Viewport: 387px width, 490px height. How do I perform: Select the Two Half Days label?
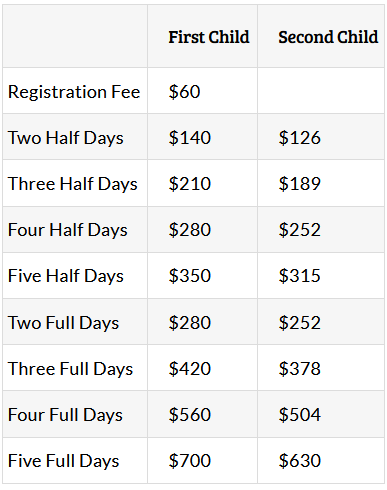66,138
